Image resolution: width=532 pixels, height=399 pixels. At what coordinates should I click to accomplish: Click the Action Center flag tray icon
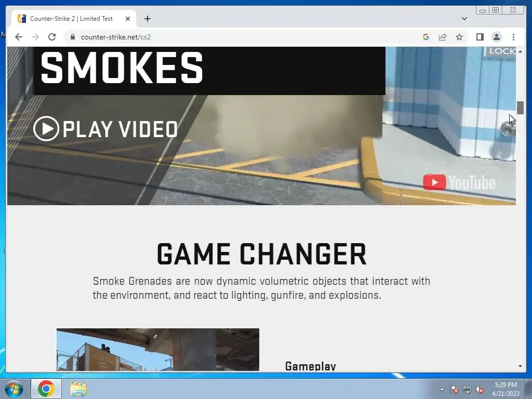pyautogui.click(x=454, y=389)
